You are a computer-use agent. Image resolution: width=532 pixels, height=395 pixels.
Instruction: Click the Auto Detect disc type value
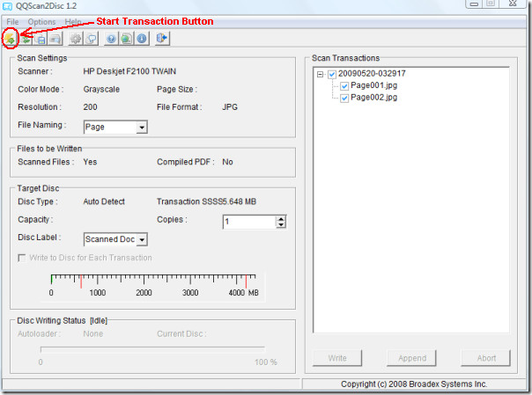104,201
